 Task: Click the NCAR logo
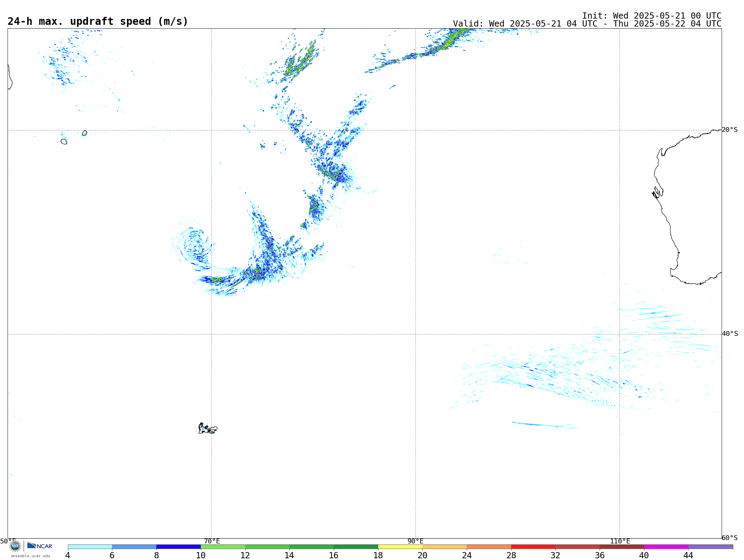click(x=40, y=546)
